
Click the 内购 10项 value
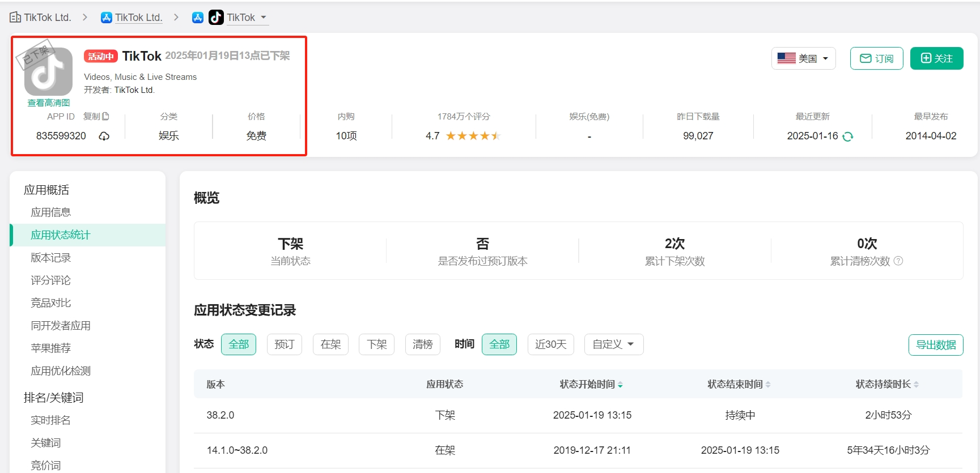tap(346, 136)
